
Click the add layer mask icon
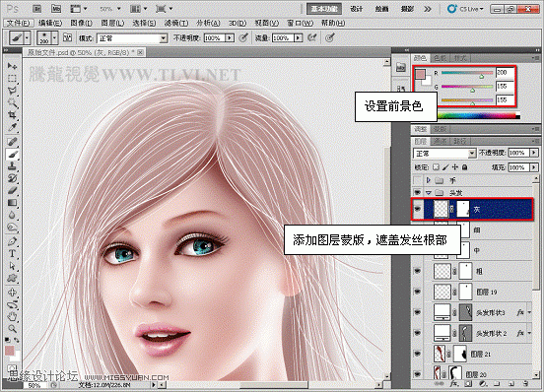coord(469,384)
